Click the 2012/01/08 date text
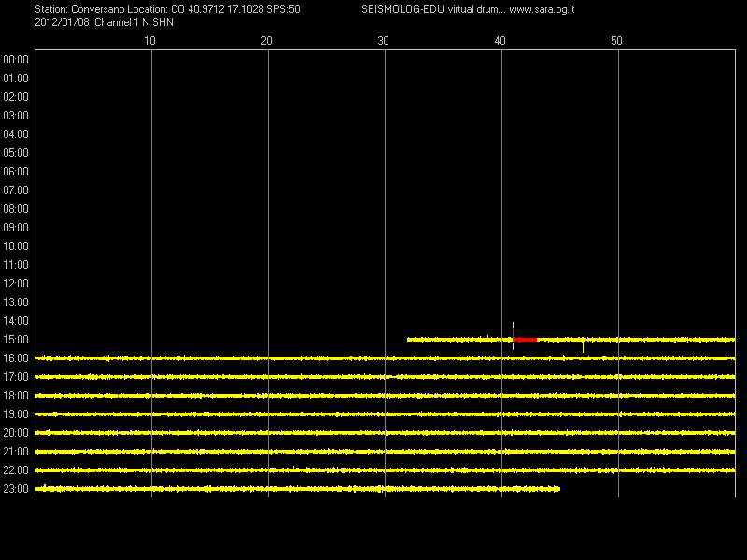The width and height of the screenshot is (747, 560). [x=62, y=22]
